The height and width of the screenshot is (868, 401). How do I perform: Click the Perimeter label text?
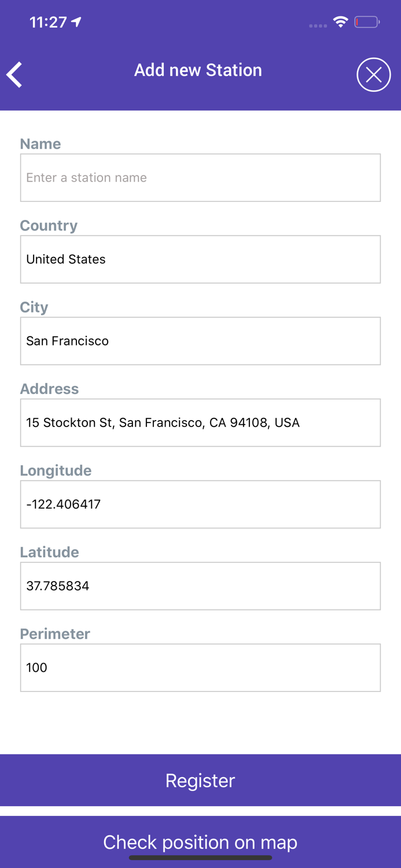pyautogui.click(x=55, y=634)
